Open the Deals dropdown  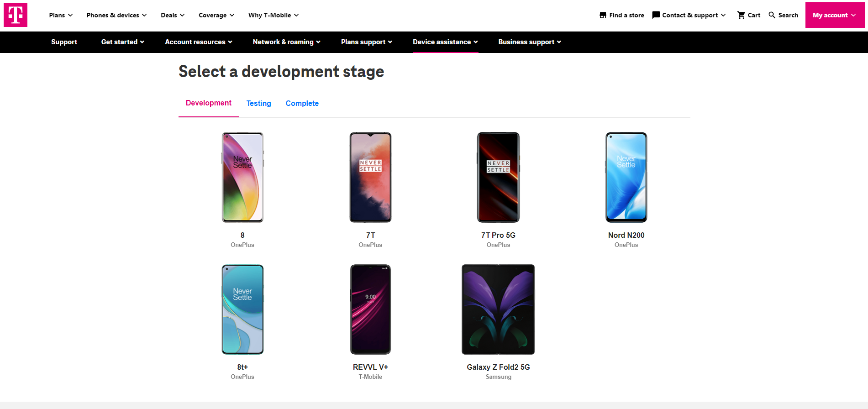[x=173, y=15]
